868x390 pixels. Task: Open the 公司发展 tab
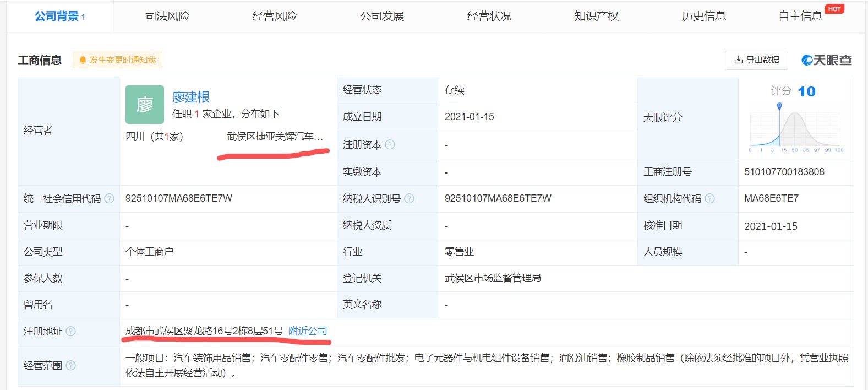click(x=382, y=17)
